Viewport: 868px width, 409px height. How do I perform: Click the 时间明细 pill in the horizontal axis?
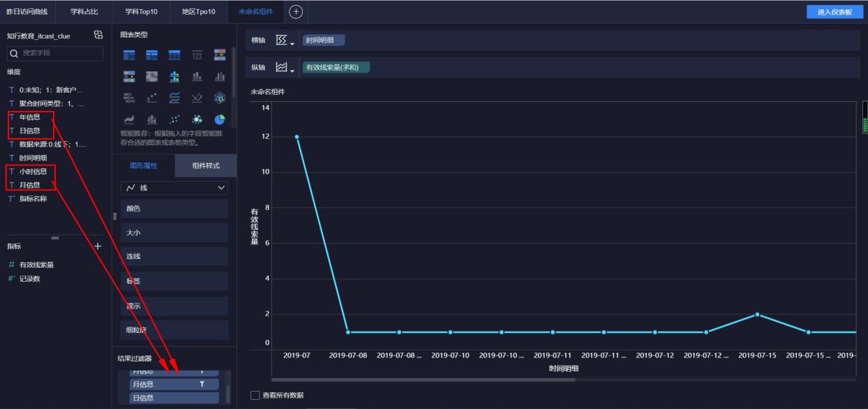[x=323, y=40]
